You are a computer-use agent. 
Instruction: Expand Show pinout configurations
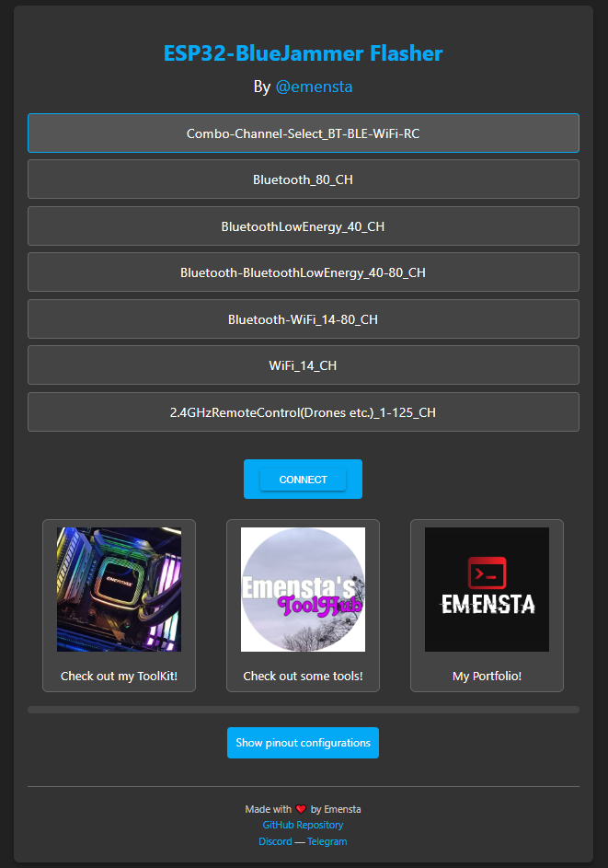[x=304, y=743]
